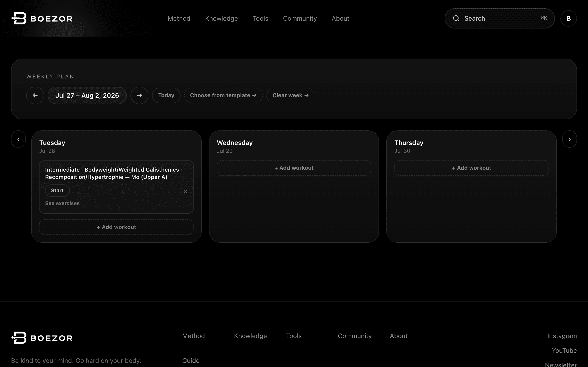Go to the previous week with left arrow

click(35, 95)
